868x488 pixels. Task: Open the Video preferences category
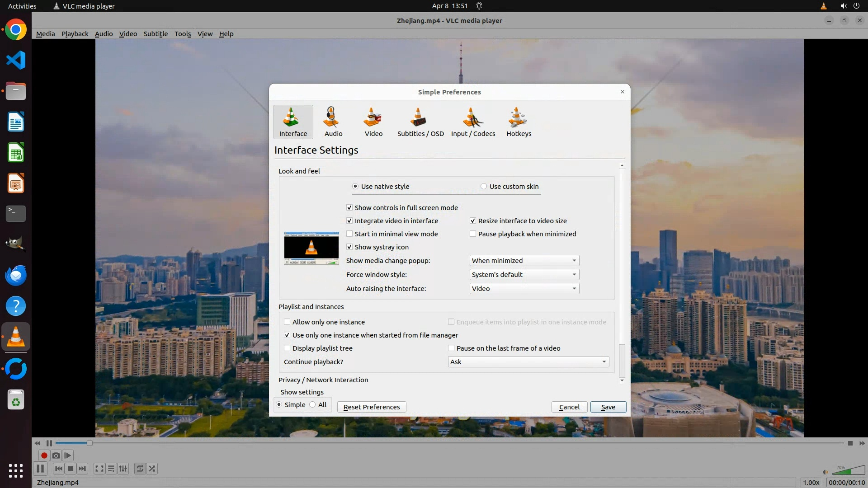tap(373, 122)
